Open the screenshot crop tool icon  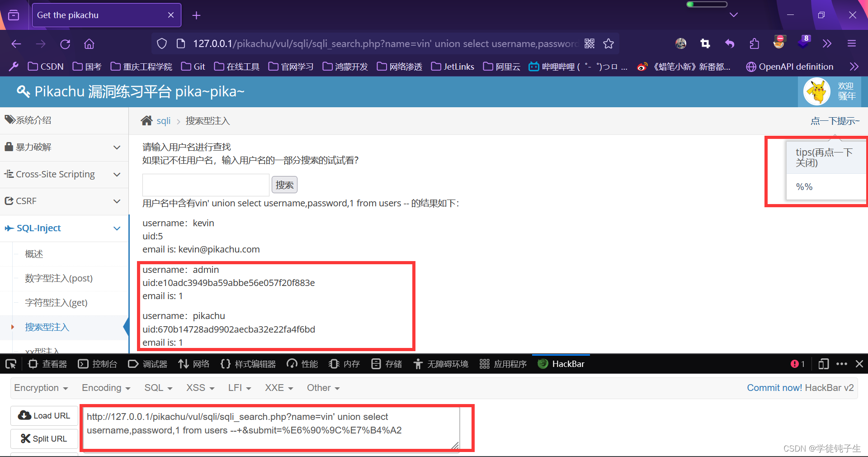point(705,43)
